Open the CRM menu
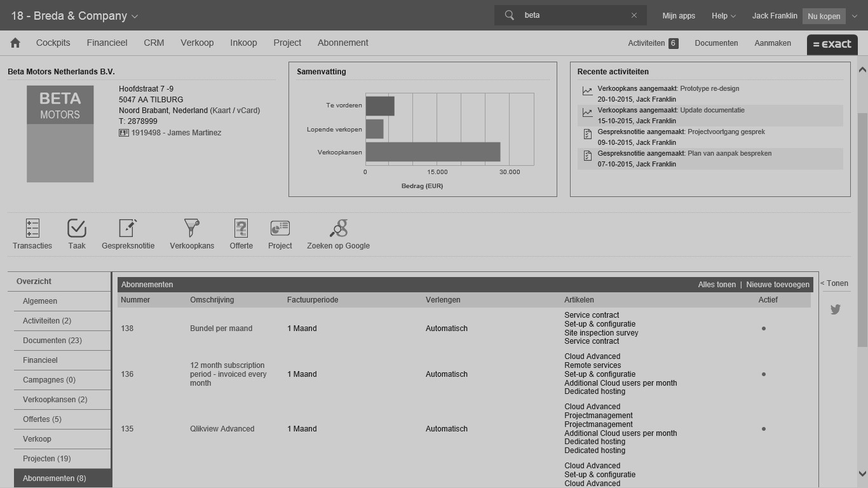Image resolution: width=868 pixels, height=488 pixels. click(x=154, y=43)
